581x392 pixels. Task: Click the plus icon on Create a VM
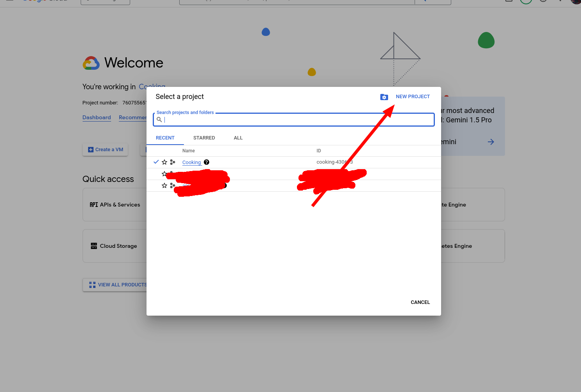pos(91,150)
